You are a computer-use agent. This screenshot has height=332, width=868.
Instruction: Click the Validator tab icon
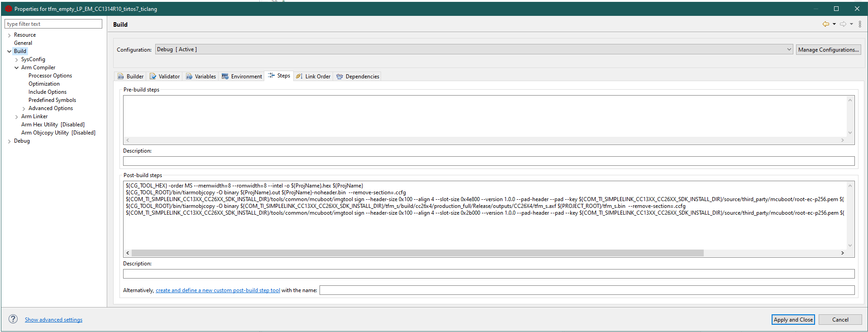[153, 77]
